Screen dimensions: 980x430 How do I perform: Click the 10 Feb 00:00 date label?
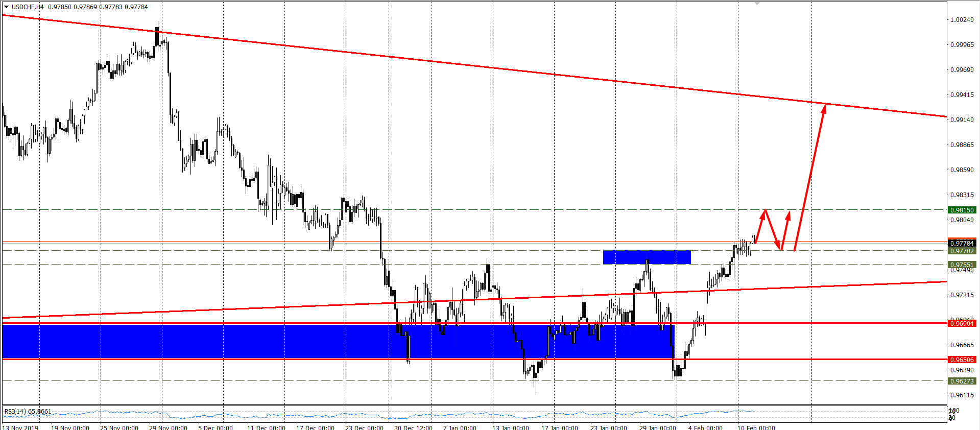(756, 427)
